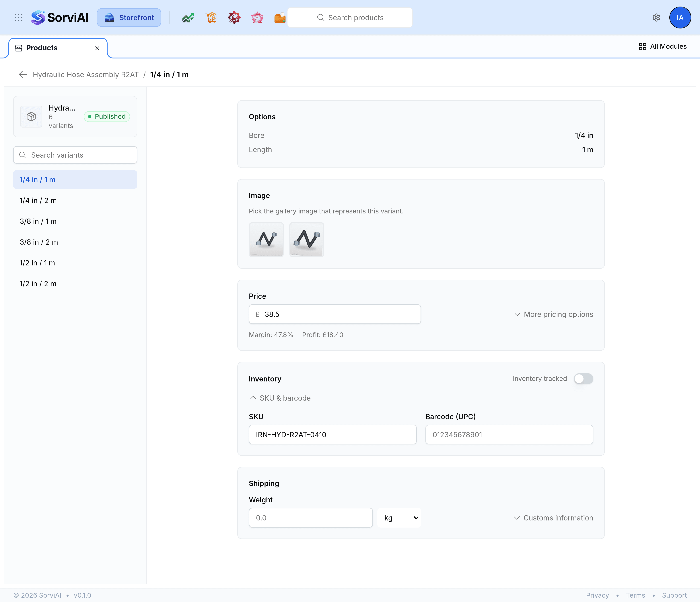This screenshot has height=602, width=700.
Task: Open settings gear icon
Action: (656, 18)
